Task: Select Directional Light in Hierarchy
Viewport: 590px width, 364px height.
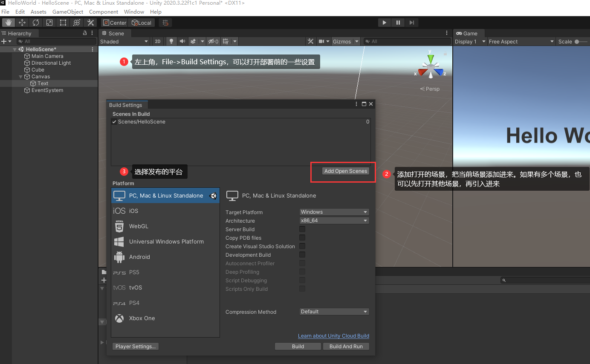Action: pos(51,63)
